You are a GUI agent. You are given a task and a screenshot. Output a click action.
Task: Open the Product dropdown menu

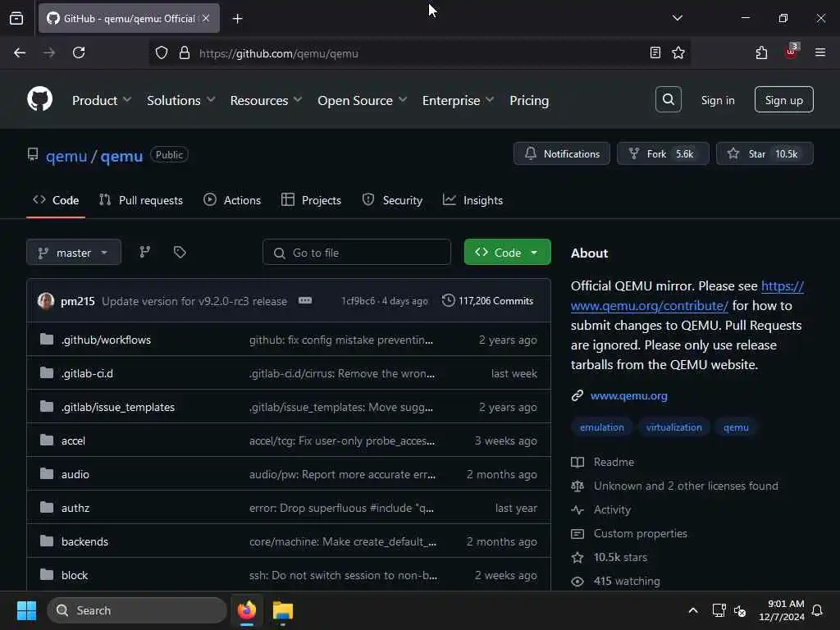click(x=102, y=100)
